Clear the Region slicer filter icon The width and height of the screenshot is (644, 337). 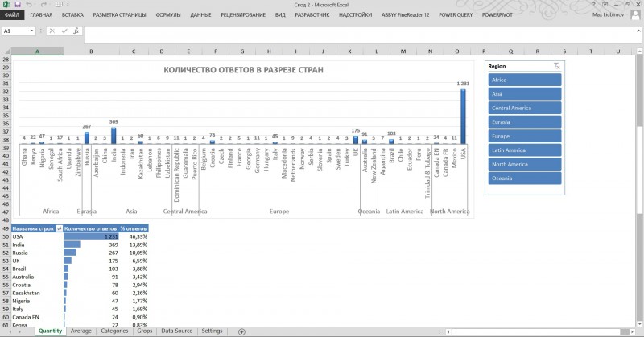point(557,66)
